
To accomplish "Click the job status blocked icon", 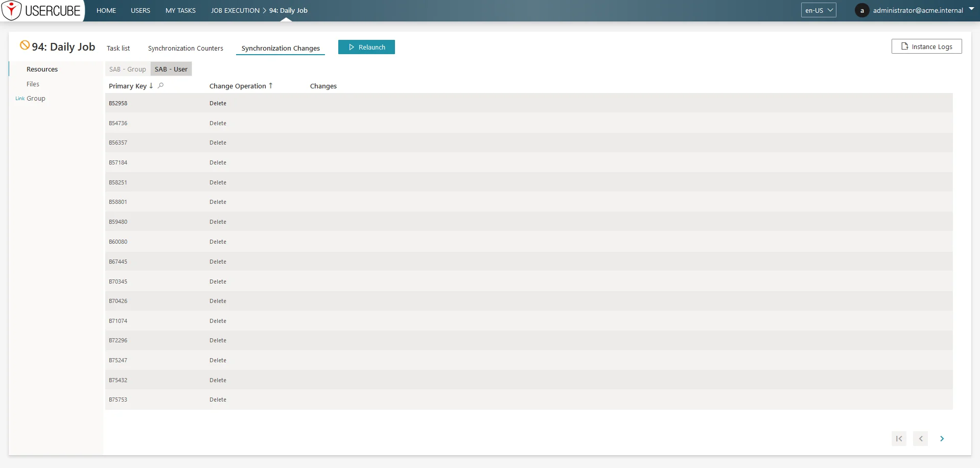I will (x=25, y=45).
